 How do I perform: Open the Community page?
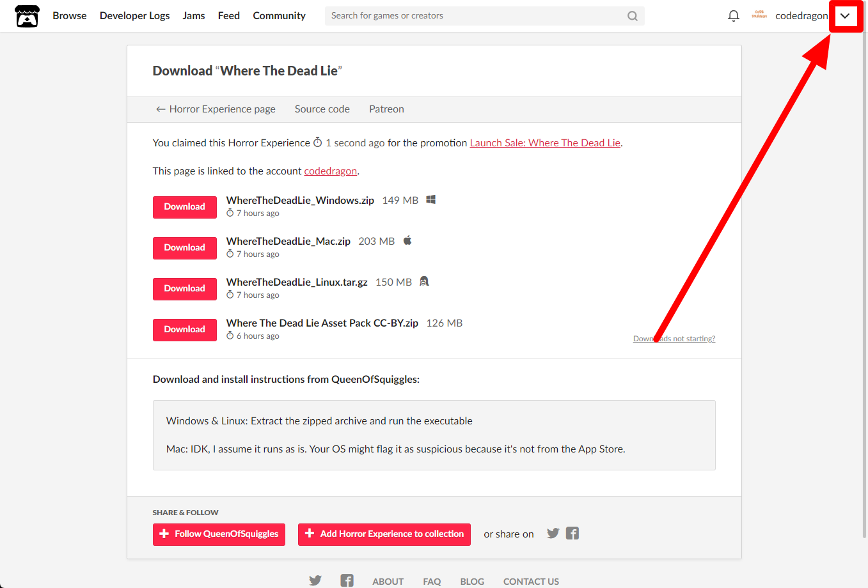(x=279, y=16)
